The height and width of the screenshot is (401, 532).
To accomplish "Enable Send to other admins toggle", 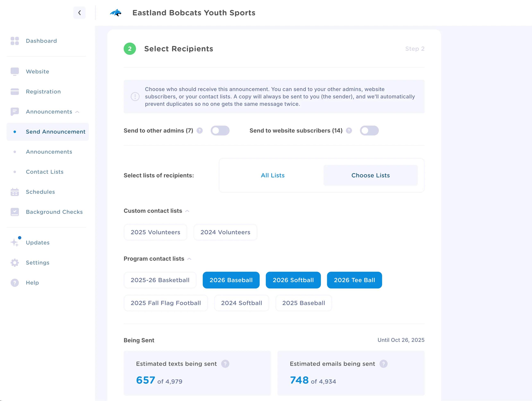I will pos(220,131).
